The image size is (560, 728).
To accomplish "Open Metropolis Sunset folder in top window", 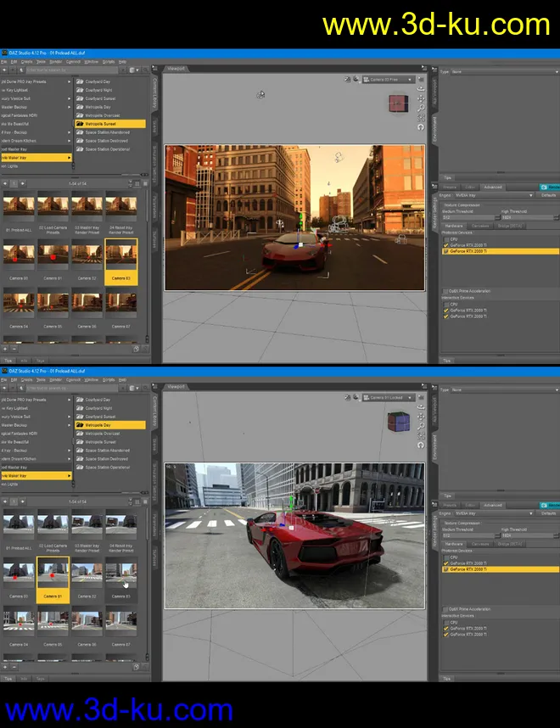I will point(101,124).
